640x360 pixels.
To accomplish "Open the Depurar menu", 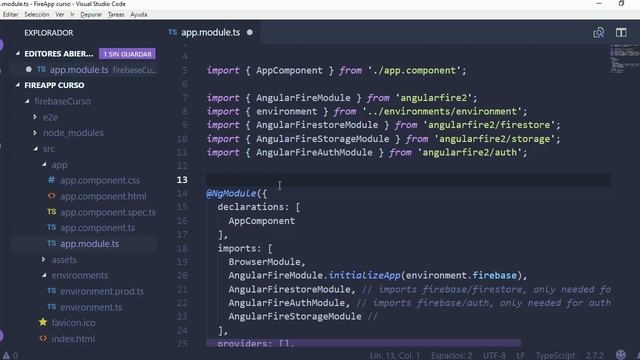I will point(91,14).
